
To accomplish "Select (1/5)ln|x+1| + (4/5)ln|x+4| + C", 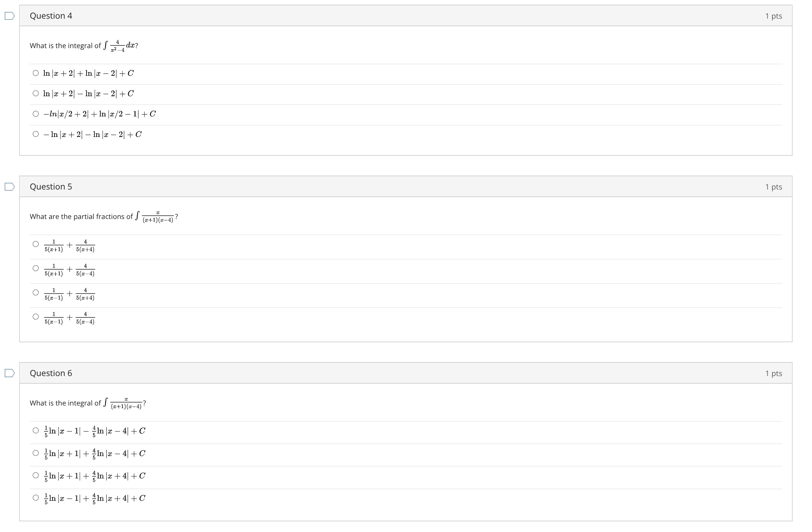I will [35, 476].
